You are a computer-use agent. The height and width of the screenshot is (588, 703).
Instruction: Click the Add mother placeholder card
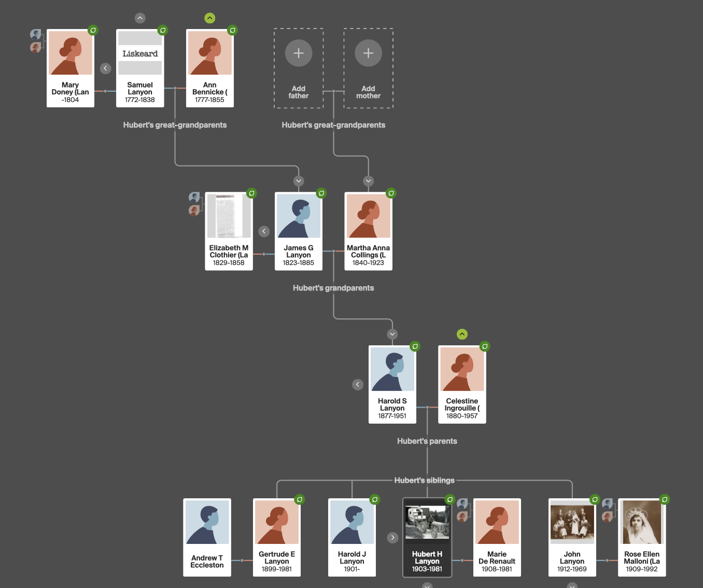(x=368, y=68)
